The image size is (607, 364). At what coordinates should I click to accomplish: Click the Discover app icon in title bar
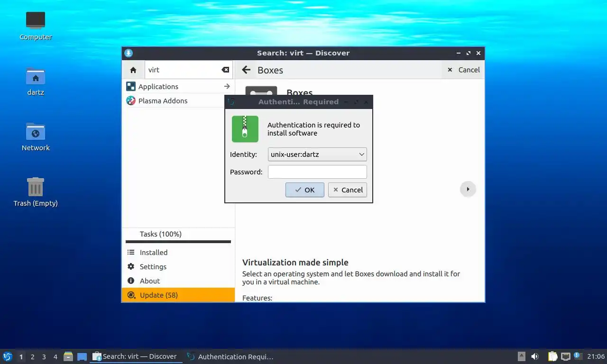point(129,53)
